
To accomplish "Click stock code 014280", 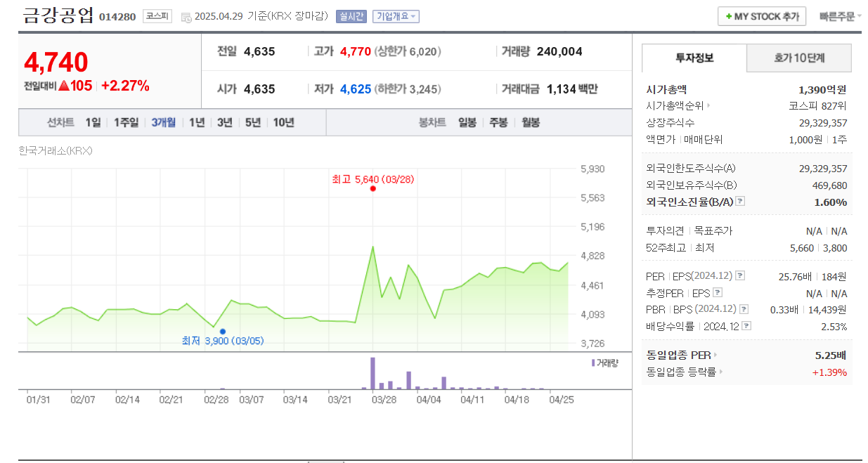I will [117, 16].
